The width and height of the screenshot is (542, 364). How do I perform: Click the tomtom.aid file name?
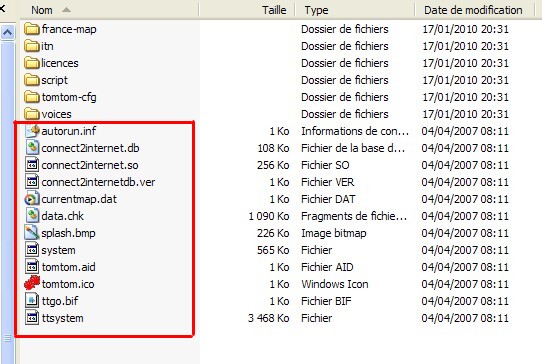tap(68, 267)
